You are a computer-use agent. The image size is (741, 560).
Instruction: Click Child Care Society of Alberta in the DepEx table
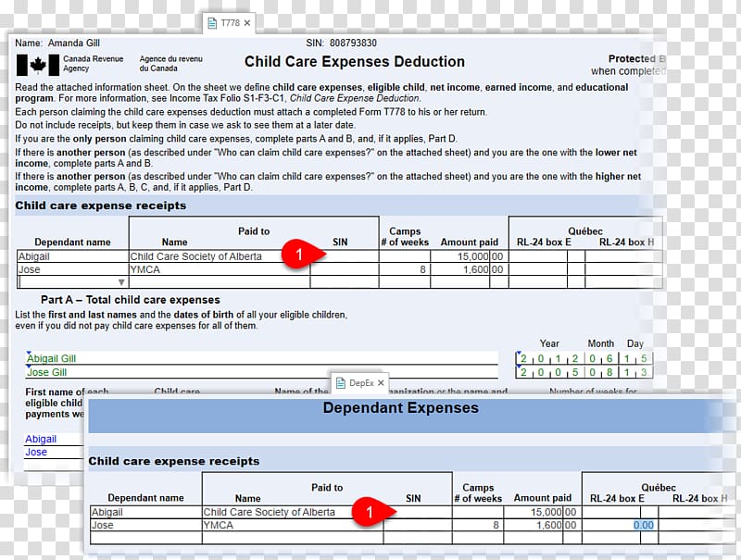[269, 512]
